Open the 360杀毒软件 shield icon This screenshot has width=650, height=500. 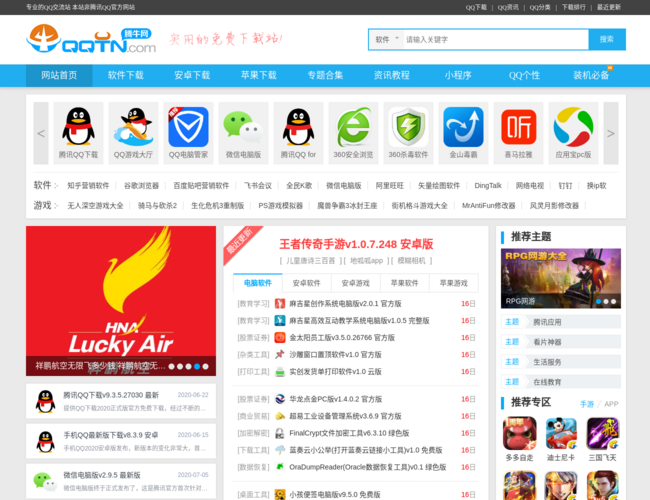pos(408,127)
